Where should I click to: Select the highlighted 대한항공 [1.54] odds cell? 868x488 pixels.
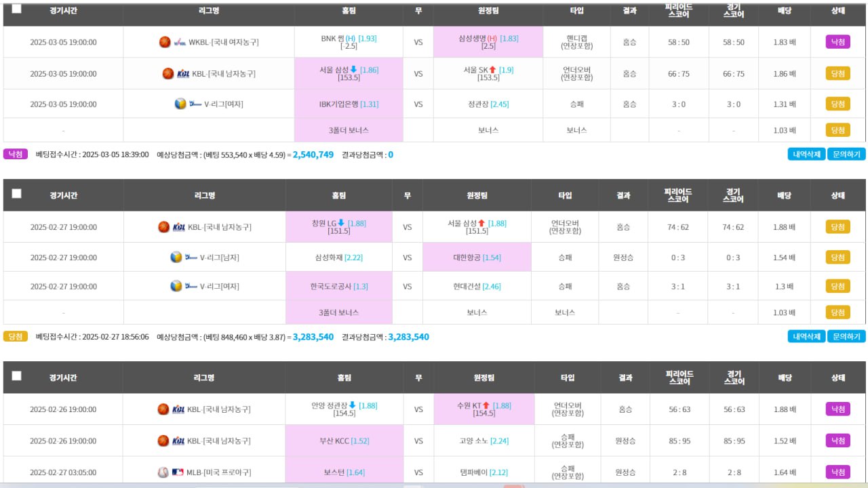pos(477,258)
